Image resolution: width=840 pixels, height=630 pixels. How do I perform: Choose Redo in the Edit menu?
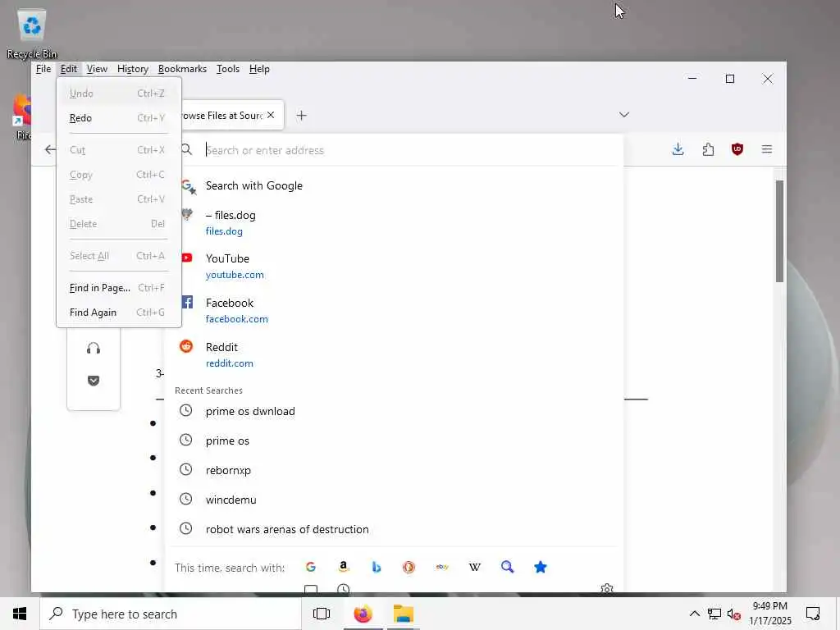coord(118,118)
